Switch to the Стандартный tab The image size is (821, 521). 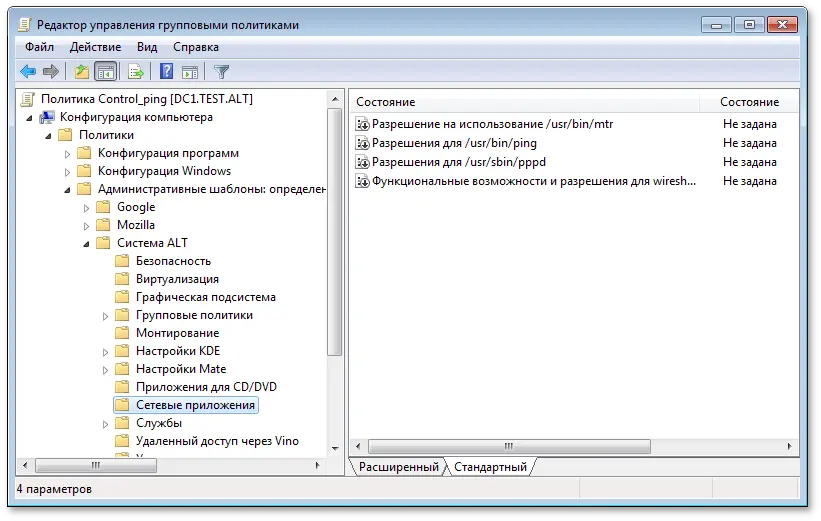(490, 467)
